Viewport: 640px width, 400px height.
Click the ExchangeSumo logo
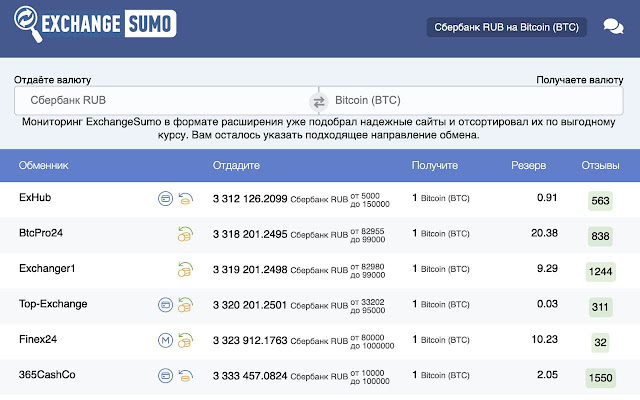coord(95,24)
